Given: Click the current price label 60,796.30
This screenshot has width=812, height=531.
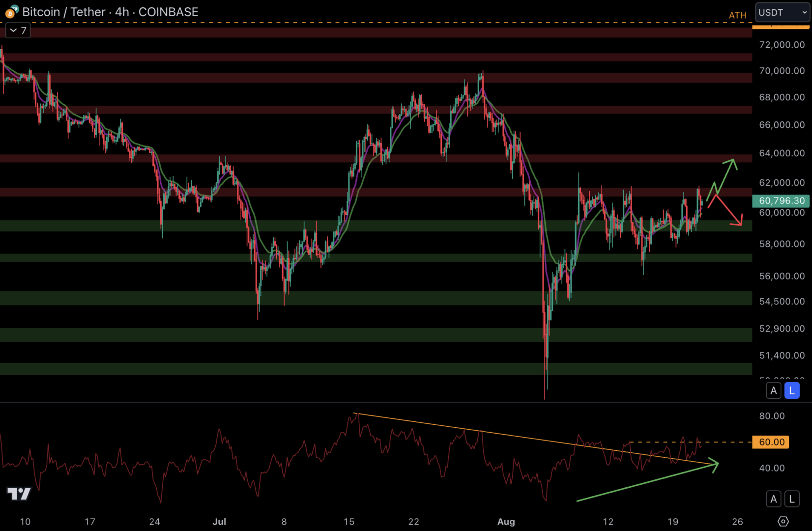Looking at the screenshot, I should [781, 201].
